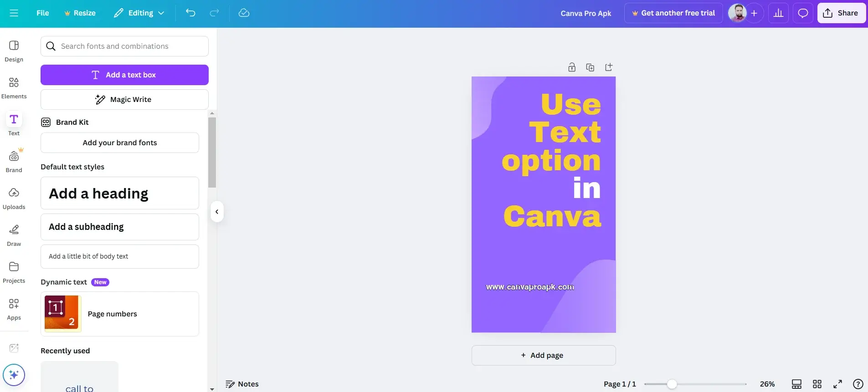Screen dimensions: 868x392
Task: Open the Draw tab
Action: coord(14,235)
